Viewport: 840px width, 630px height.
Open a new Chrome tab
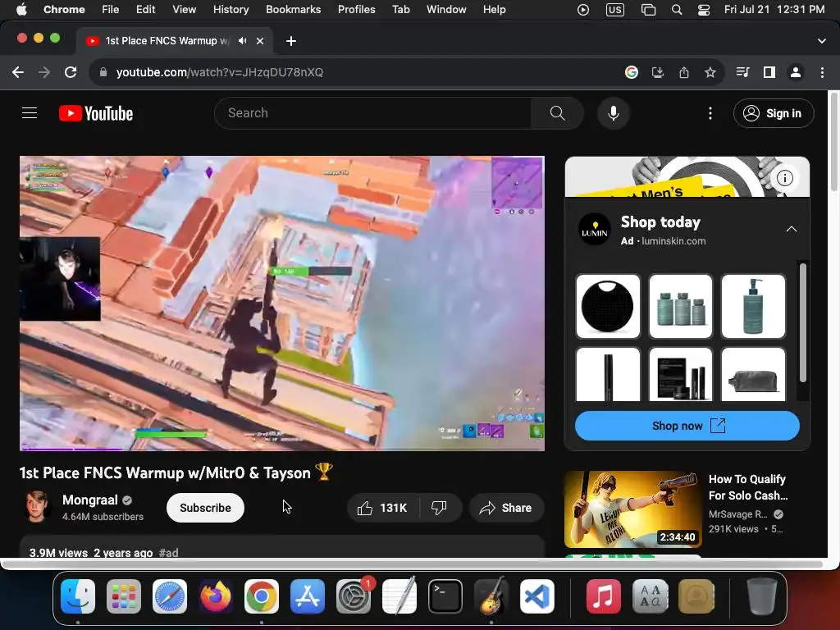pos(291,41)
